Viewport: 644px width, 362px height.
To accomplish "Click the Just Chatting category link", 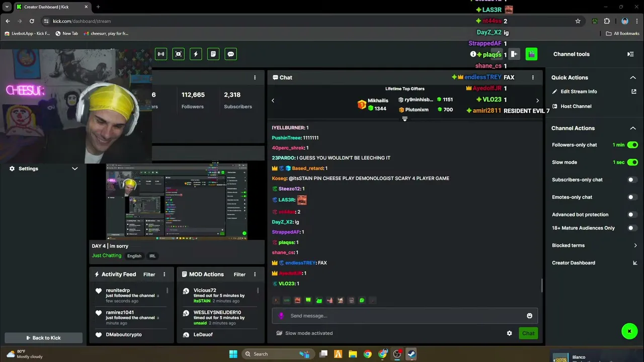I will pos(107,256).
